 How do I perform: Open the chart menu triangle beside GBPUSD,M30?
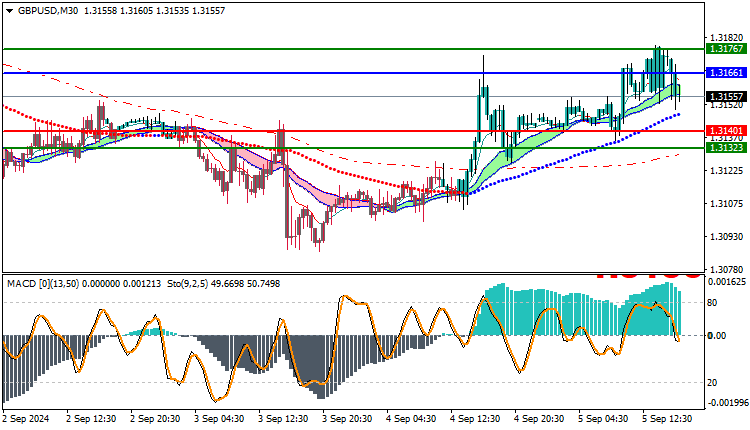[10, 11]
